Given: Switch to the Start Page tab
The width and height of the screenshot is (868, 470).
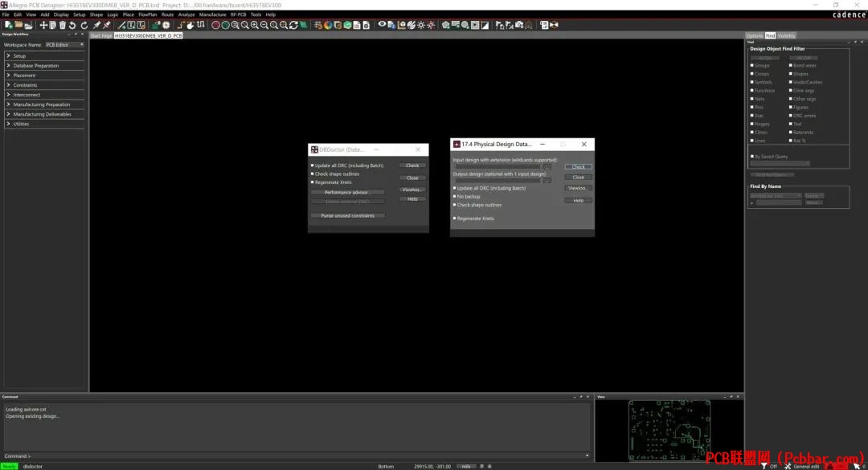Looking at the screenshot, I should pyautogui.click(x=100, y=35).
